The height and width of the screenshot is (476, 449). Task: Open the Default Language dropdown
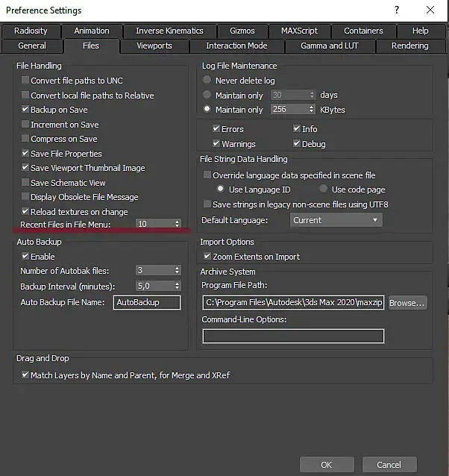(336, 220)
